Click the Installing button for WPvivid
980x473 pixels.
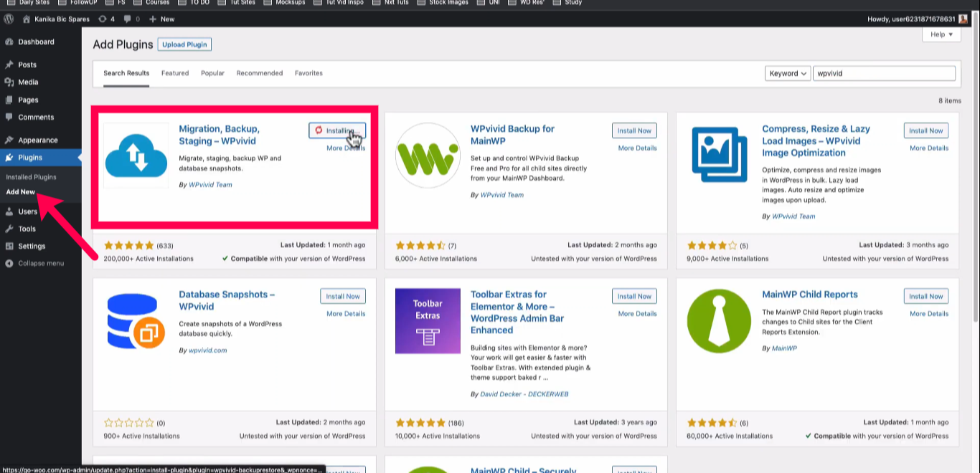[x=337, y=130]
